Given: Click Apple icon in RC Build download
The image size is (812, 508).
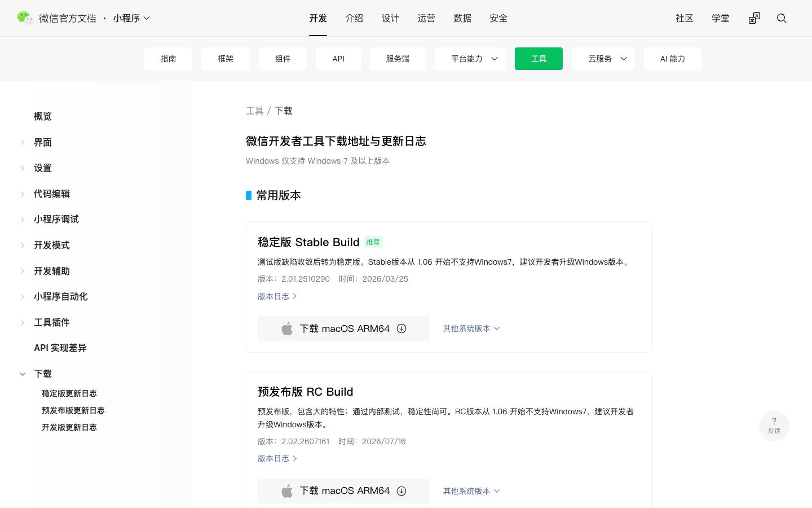Looking at the screenshot, I should (x=287, y=491).
